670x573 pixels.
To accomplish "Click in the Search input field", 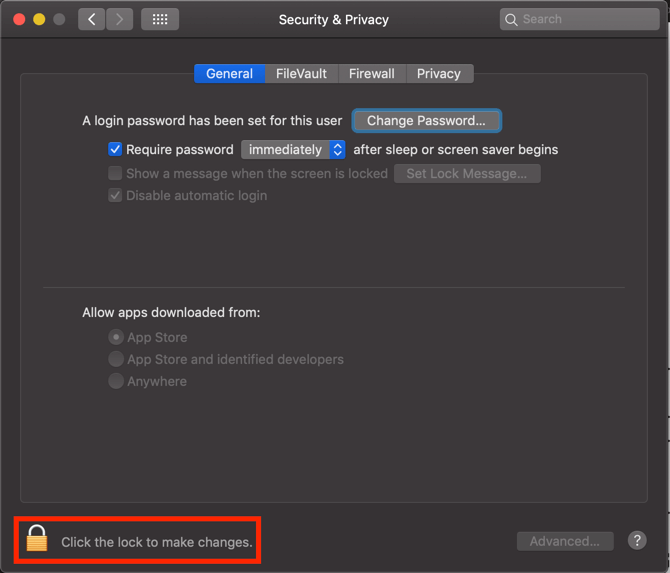I will [579, 19].
